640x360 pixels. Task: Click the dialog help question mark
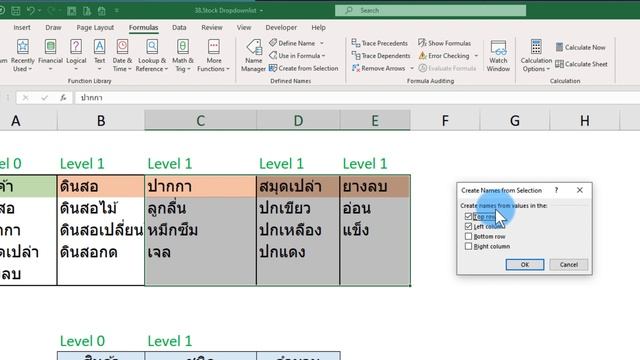point(556,190)
